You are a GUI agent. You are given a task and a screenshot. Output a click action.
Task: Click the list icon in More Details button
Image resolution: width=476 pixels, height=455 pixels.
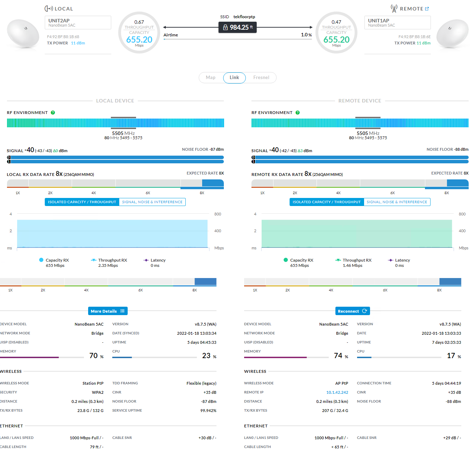click(122, 311)
